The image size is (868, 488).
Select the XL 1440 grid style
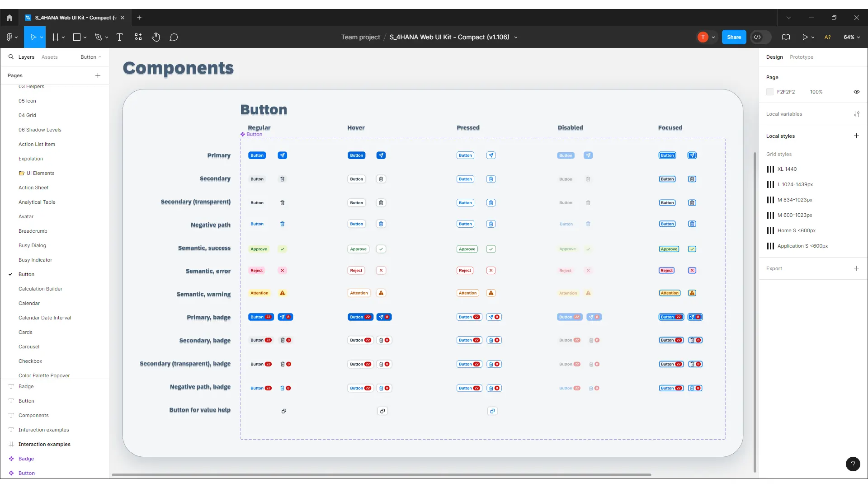click(x=787, y=169)
